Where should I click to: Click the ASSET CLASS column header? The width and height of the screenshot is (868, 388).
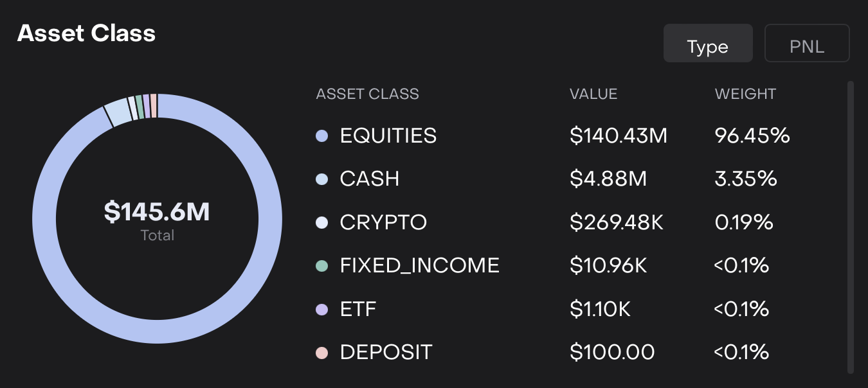367,94
